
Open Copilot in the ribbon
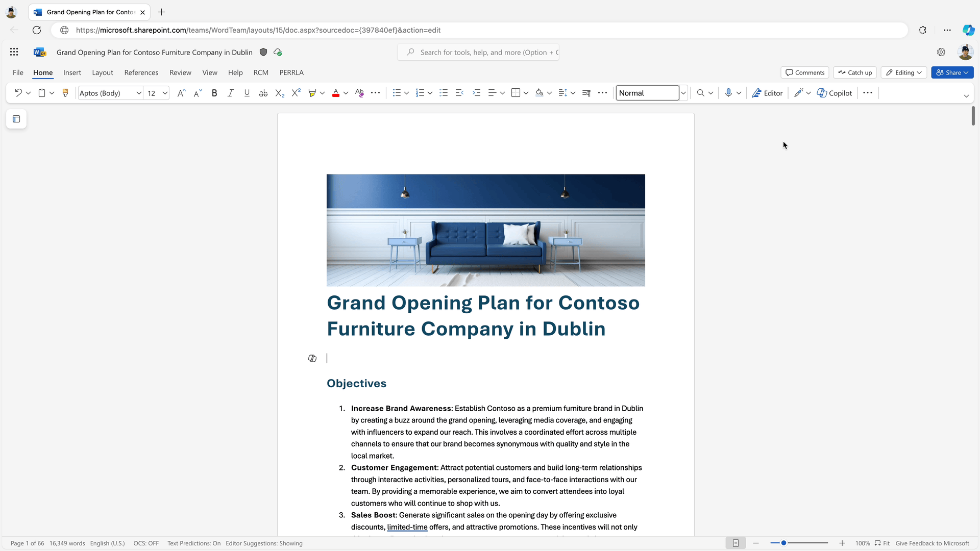(x=835, y=93)
